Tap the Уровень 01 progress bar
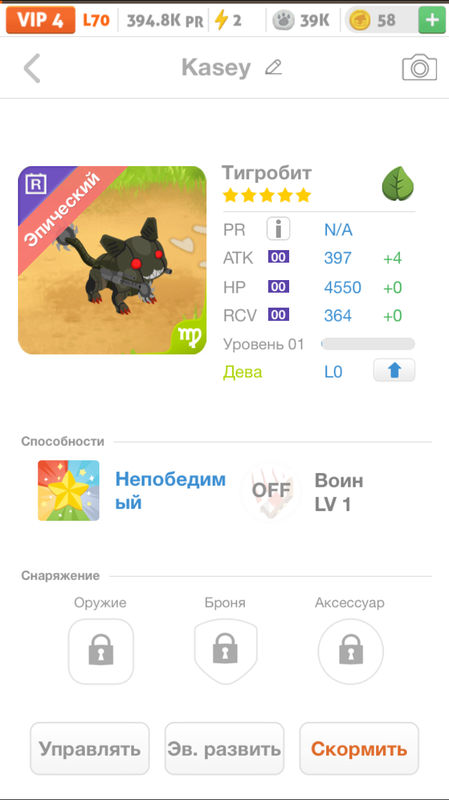 click(x=368, y=344)
